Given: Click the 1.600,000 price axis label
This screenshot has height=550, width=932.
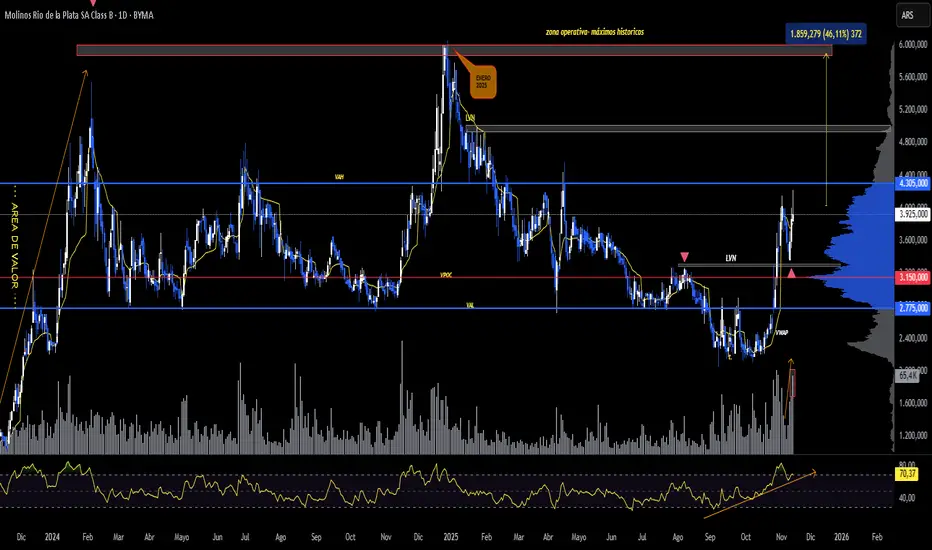Looking at the screenshot, I should click(x=913, y=403).
